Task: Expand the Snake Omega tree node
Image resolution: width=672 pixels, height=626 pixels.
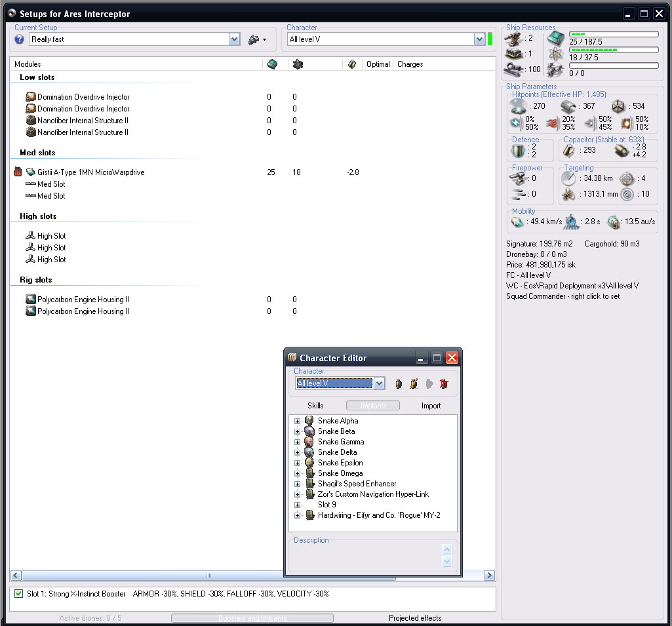Action: click(297, 473)
